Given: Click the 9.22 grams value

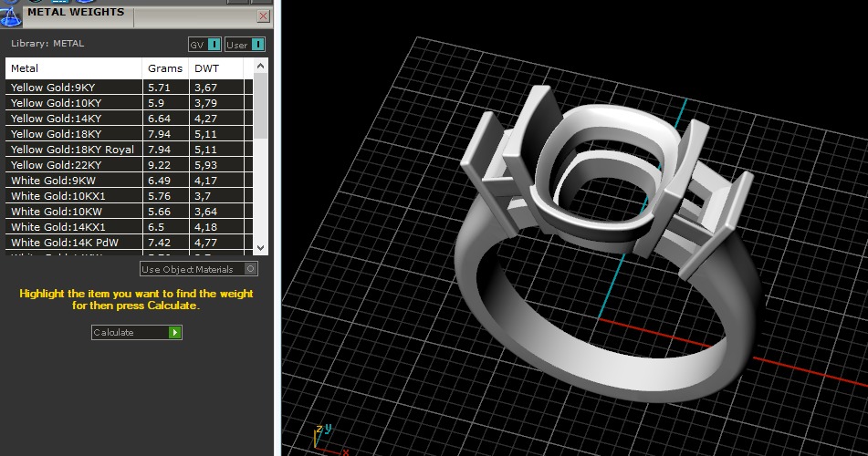Looking at the screenshot, I should [x=159, y=165].
